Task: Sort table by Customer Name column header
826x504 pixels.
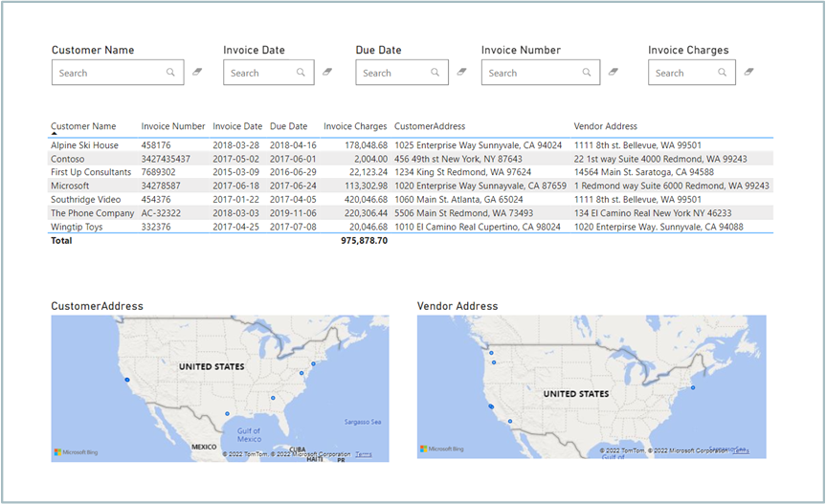Action: pyautogui.click(x=83, y=126)
